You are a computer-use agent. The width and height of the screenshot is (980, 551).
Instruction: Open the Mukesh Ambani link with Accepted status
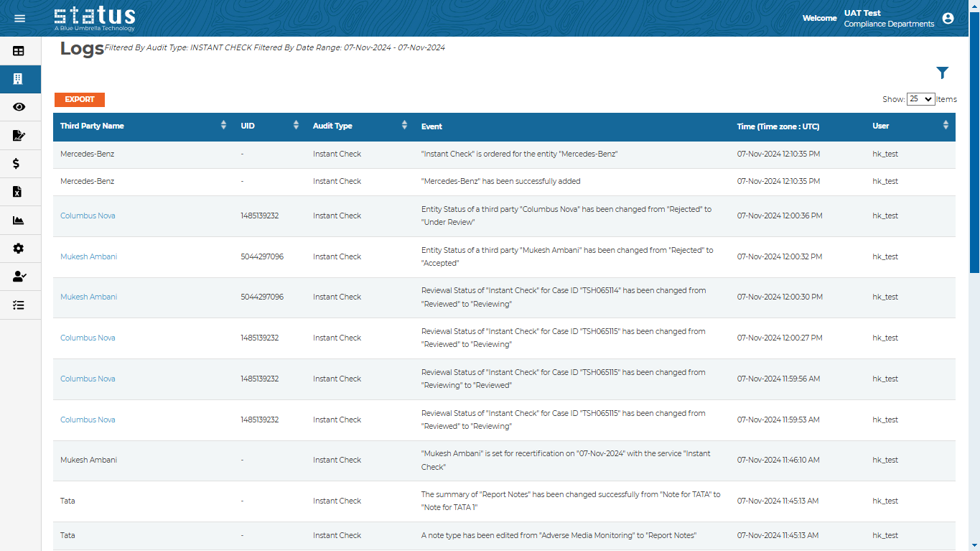(88, 256)
